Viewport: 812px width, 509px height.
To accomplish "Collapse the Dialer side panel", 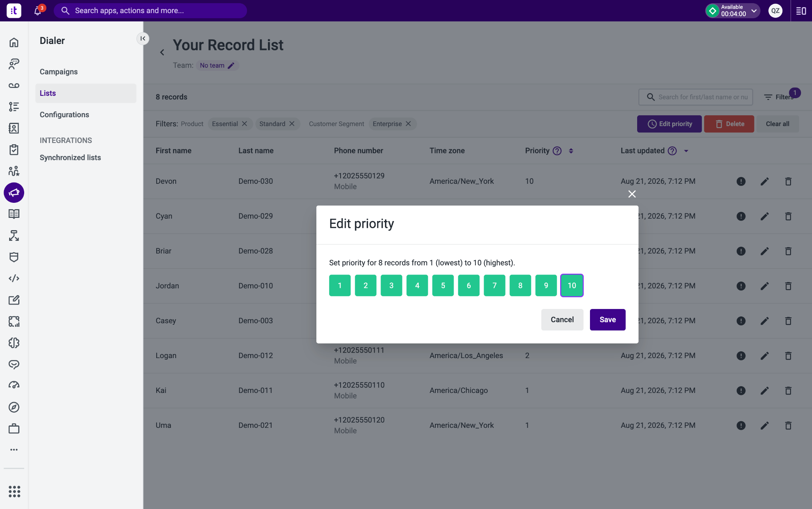I will (x=143, y=38).
